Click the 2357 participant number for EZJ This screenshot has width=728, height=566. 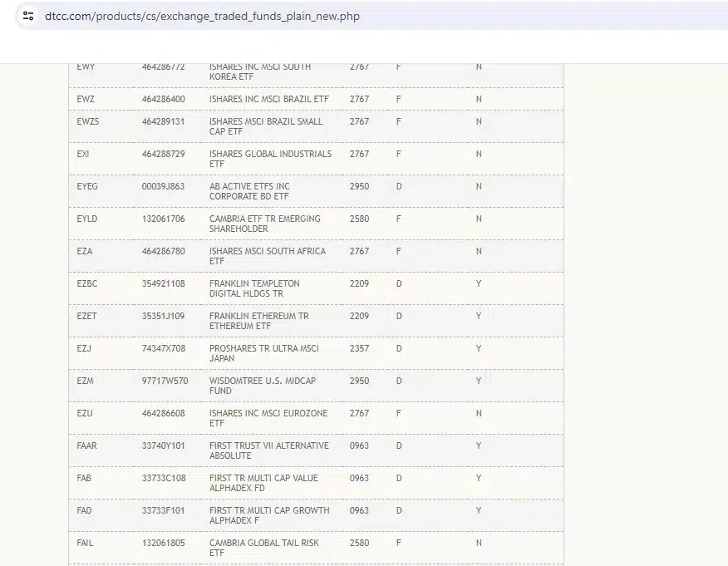pyautogui.click(x=359, y=348)
